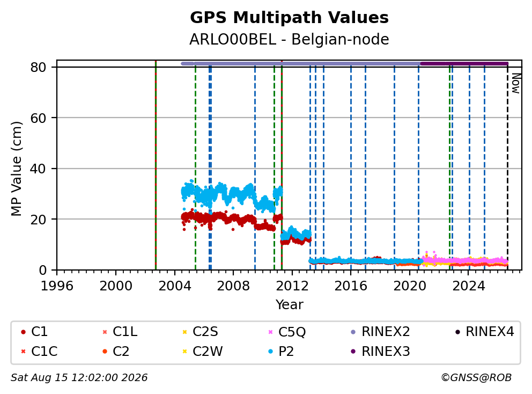
Task: Select the 'RINEX3' legend label
Action: (x=386, y=352)
